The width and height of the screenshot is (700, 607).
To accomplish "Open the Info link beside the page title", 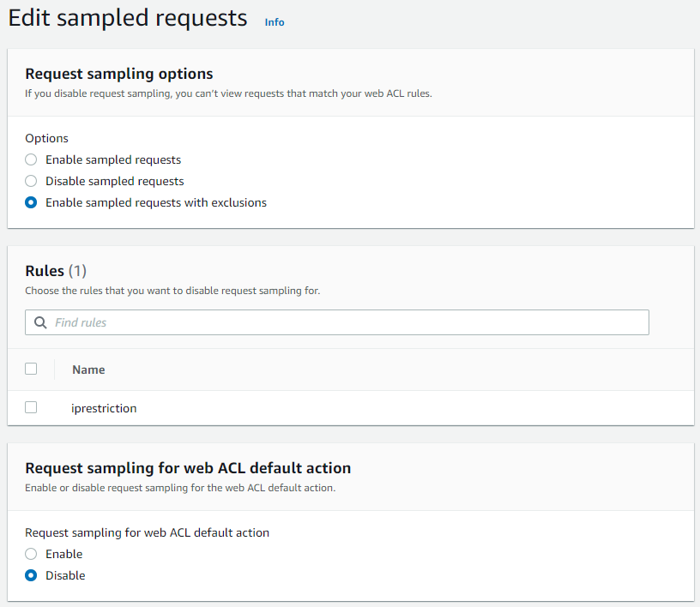I will click(275, 22).
